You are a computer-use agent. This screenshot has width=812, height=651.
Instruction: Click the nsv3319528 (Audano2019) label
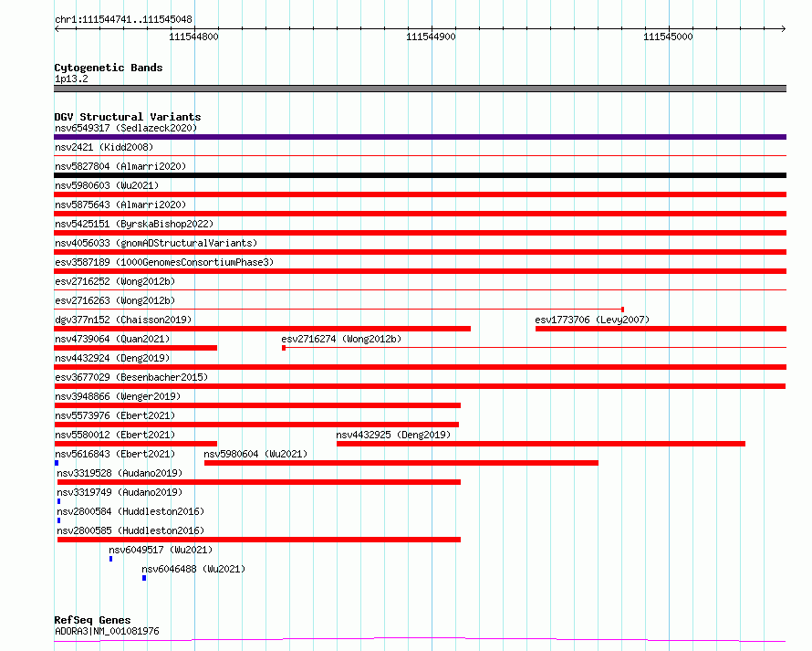pyautogui.click(x=120, y=473)
